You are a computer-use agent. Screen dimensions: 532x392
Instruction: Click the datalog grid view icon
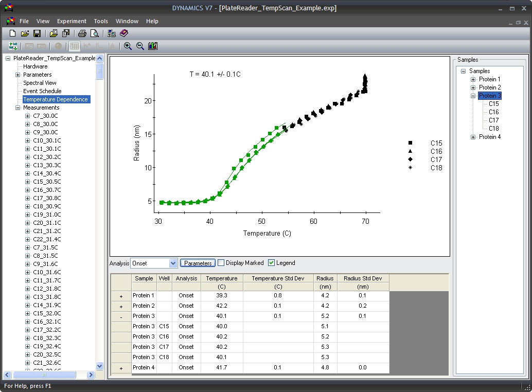pos(75,46)
